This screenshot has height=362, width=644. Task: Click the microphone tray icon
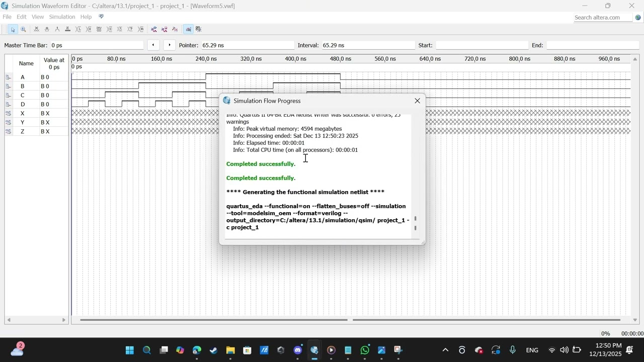click(513, 350)
